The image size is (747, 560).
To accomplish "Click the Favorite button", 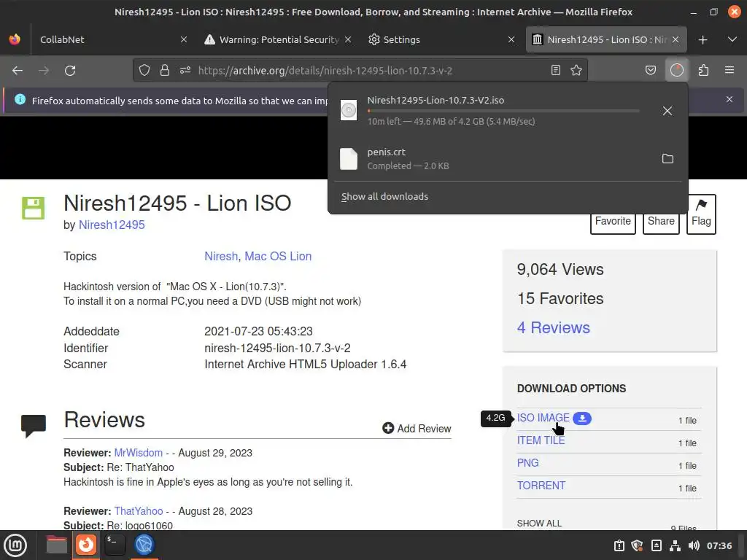I will pyautogui.click(x=613, y=222).
